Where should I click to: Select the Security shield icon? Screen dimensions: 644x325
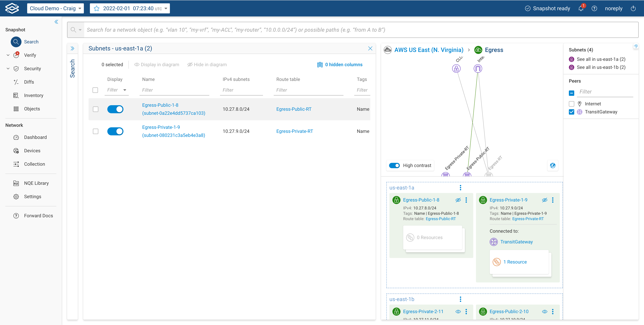tap(16, 69)
